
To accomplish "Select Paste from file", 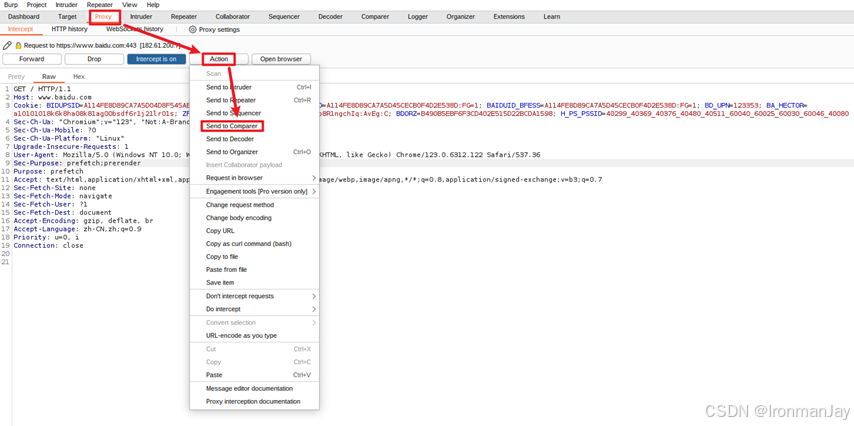I will [254, 270].
